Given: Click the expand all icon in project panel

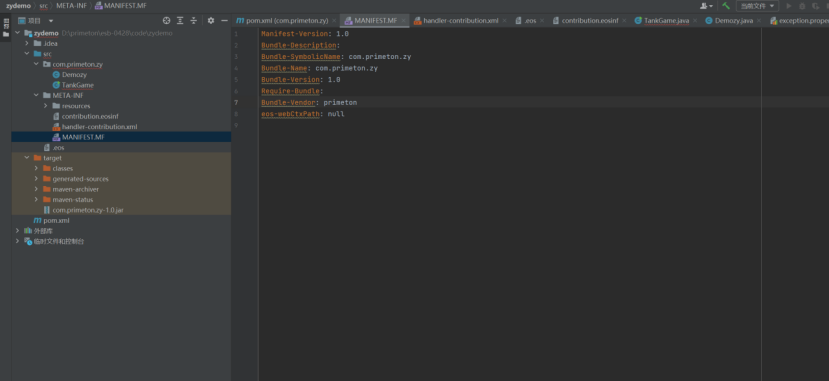Looking at the screenshot, I should [180, 21].
